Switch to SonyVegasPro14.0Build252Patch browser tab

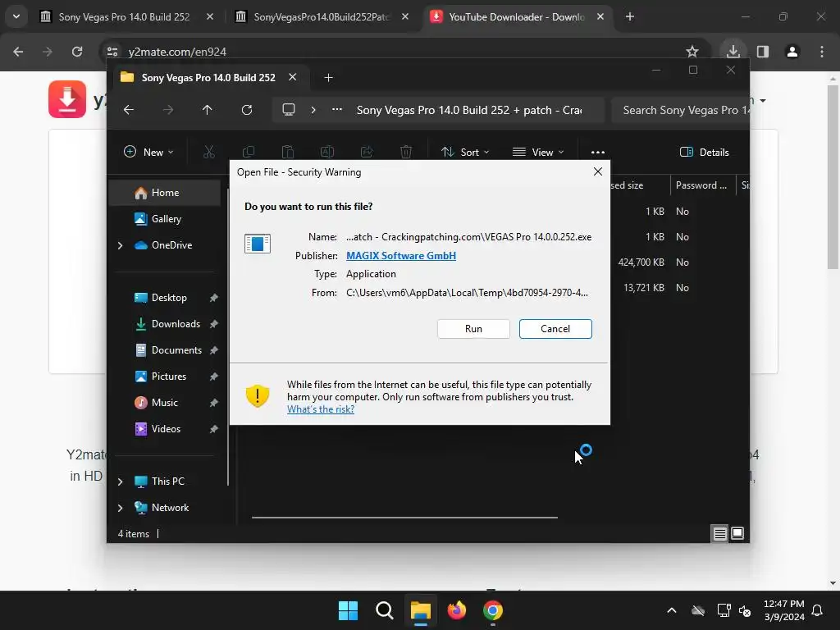point(322,17)
